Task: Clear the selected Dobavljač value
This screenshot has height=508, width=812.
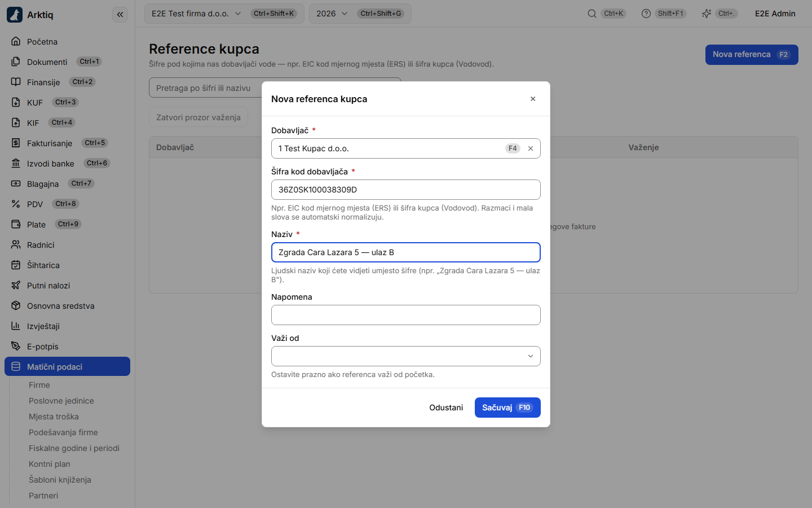Action: [x=531, y=148]
